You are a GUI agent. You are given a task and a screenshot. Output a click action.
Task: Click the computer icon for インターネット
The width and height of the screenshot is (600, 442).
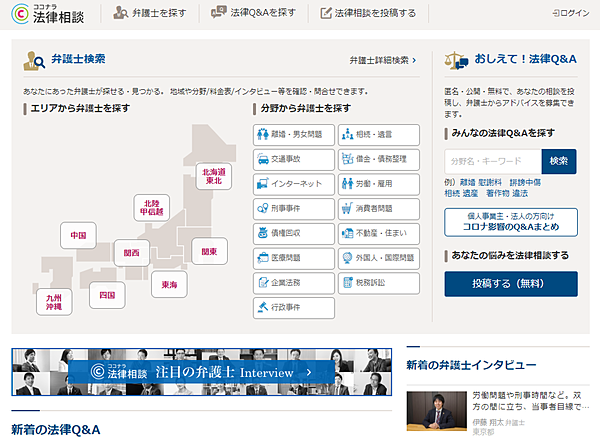point(262,184)
